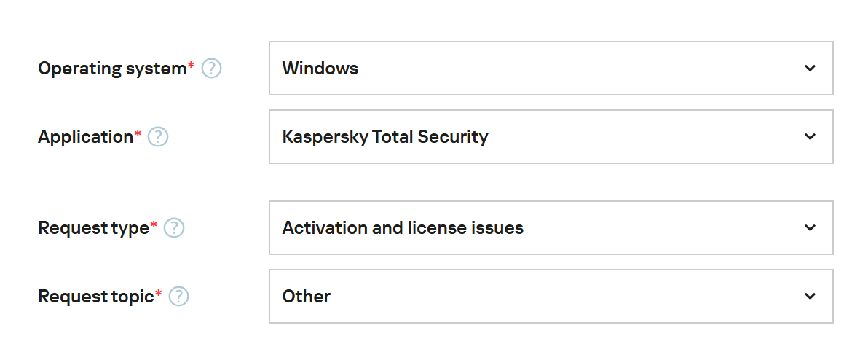Click the Operating system field label
This screenshot has width=868, height=352.
[x=112, y=69]
